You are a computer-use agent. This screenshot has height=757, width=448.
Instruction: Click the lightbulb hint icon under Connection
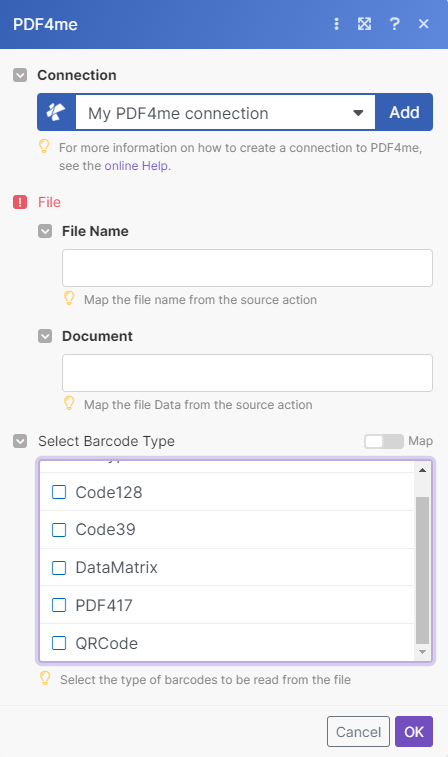click(x=44, y=146)
